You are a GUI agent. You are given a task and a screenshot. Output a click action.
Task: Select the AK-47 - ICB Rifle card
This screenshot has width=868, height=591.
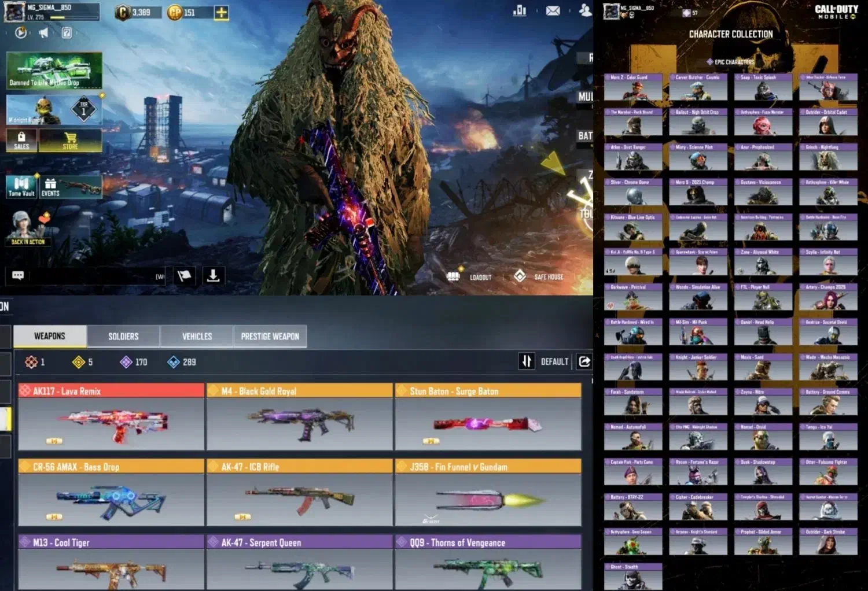point(300,492)
